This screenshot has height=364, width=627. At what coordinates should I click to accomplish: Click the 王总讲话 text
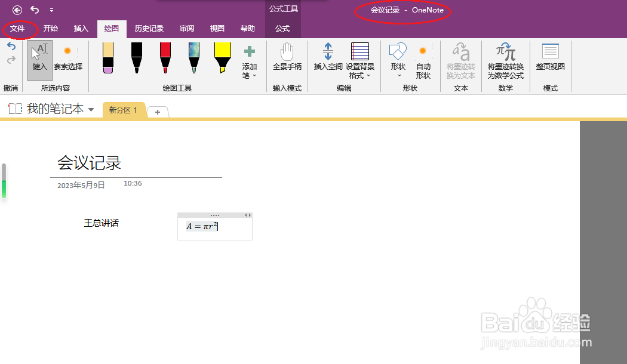pyautogui.click(x=101, y=223)
